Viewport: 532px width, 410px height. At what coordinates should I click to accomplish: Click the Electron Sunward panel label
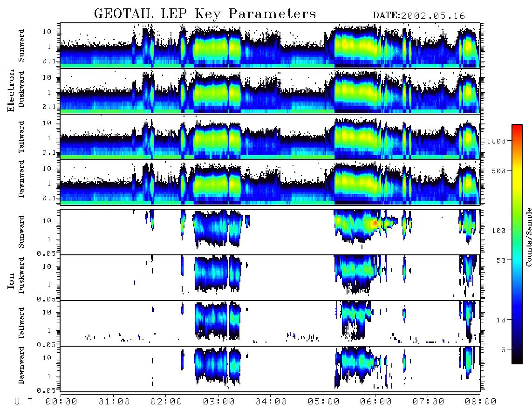pos(21,45)
